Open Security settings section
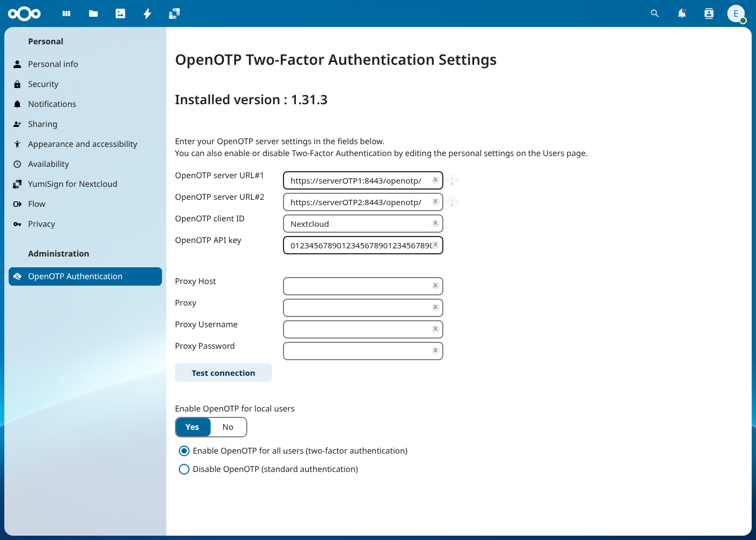Screen dimensions: 756x540 (85, 84)
